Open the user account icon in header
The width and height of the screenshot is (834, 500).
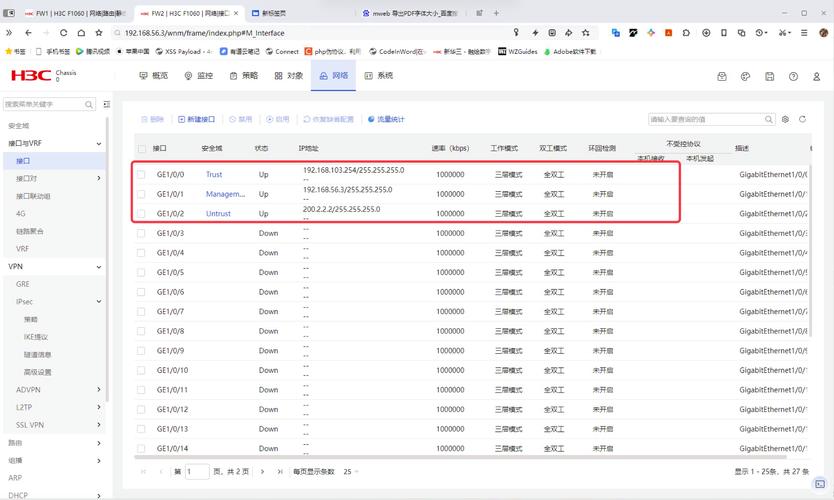(816, 77)
